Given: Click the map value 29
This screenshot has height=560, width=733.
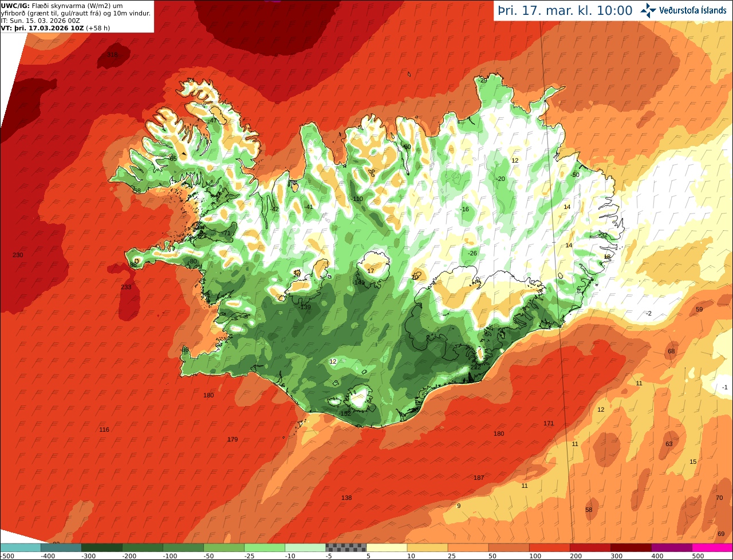Looking at the screenshot, I should point(483,80).
